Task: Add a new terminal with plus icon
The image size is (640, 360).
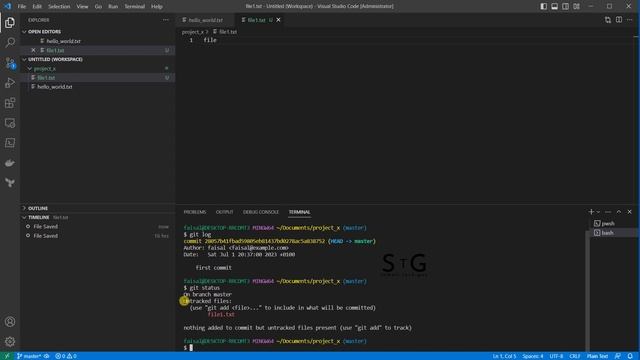Action: [x=591, y=212]
